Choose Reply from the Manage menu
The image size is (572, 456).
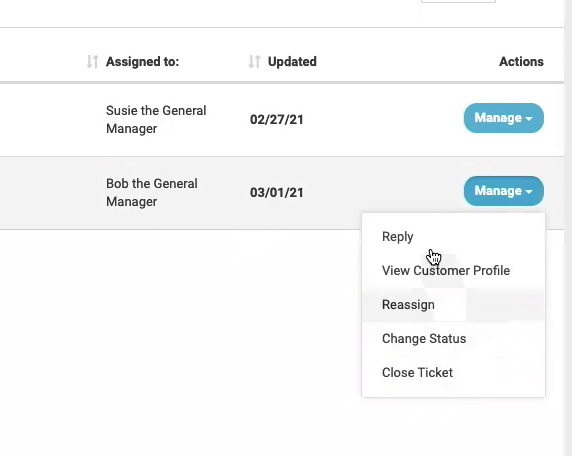pos(453,236)
